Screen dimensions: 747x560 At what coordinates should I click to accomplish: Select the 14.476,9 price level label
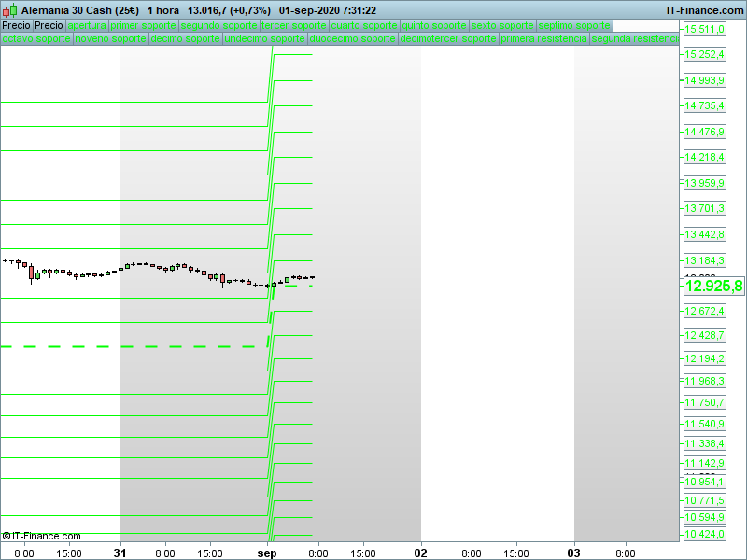click(x=705, y=132)
